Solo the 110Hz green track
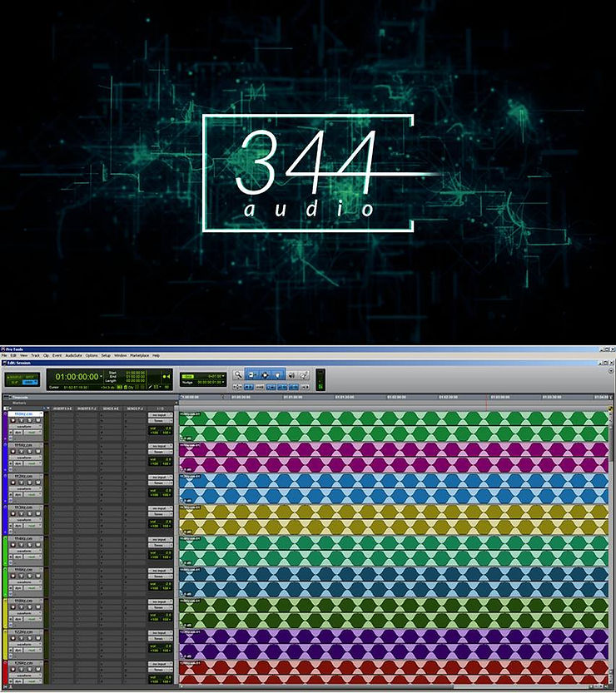 click(x=30, y=421)
